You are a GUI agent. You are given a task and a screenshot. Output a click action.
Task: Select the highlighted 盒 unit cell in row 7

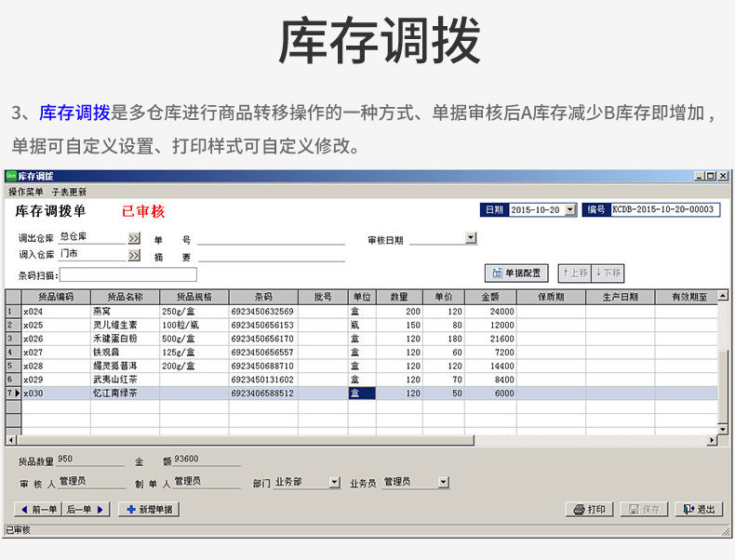click(362, 393)
